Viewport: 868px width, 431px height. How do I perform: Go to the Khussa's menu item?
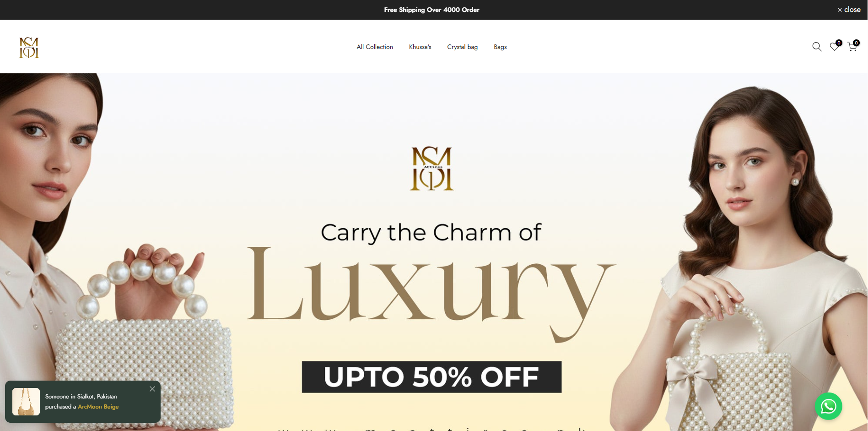coord(420,47)
